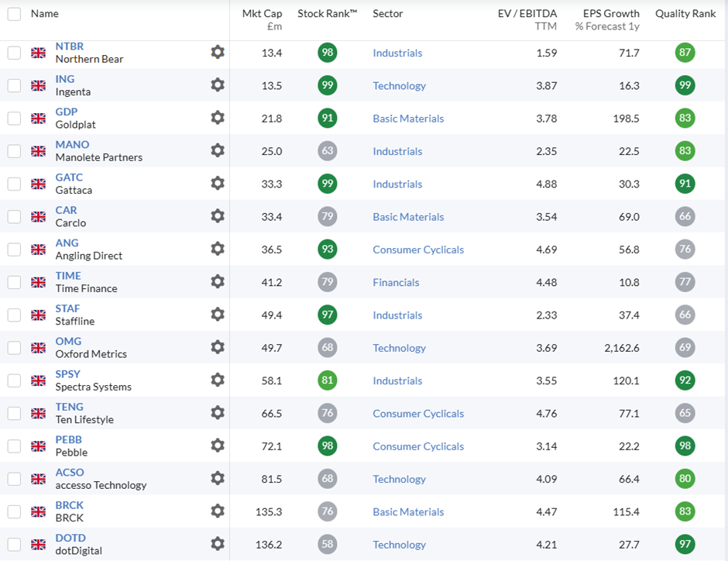
Task: Sort the list by the Sector header
Action: [x=388, y=13]
